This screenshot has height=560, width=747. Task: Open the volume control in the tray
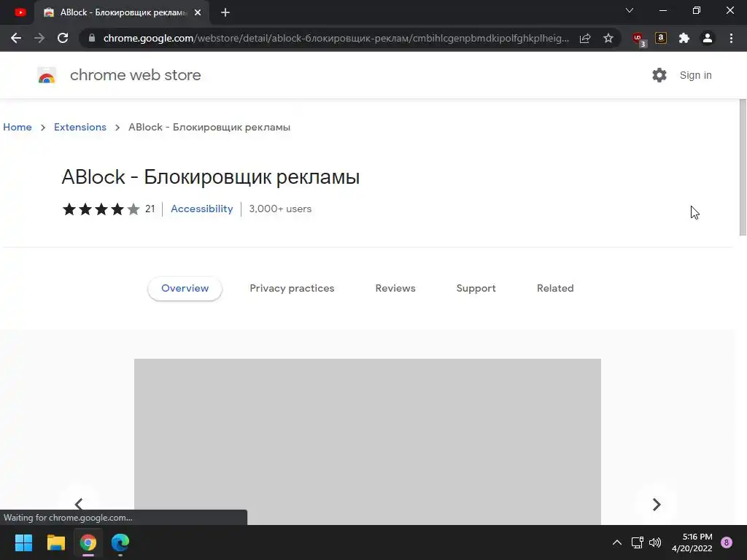pyautogui.click(x=656, y=542)
